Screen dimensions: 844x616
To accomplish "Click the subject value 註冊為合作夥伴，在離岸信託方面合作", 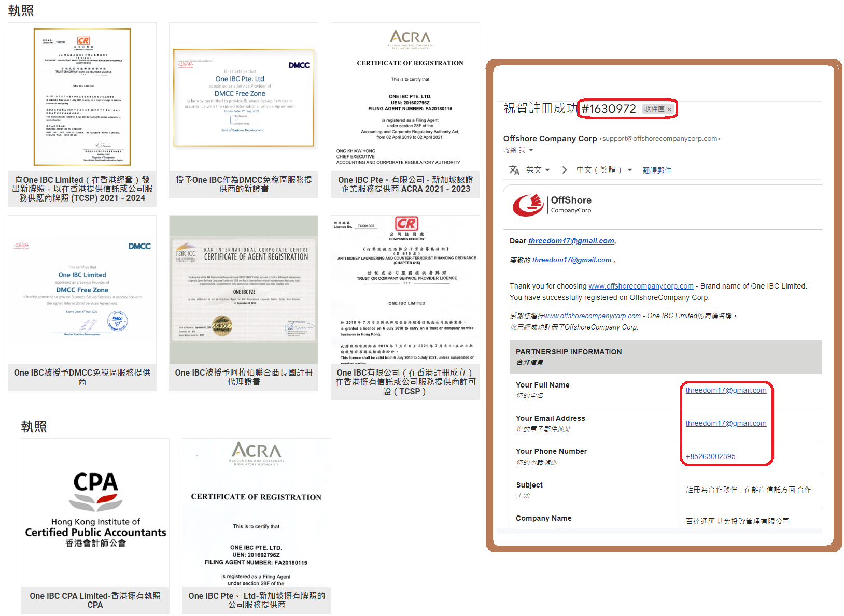I will tap(749, 490).
